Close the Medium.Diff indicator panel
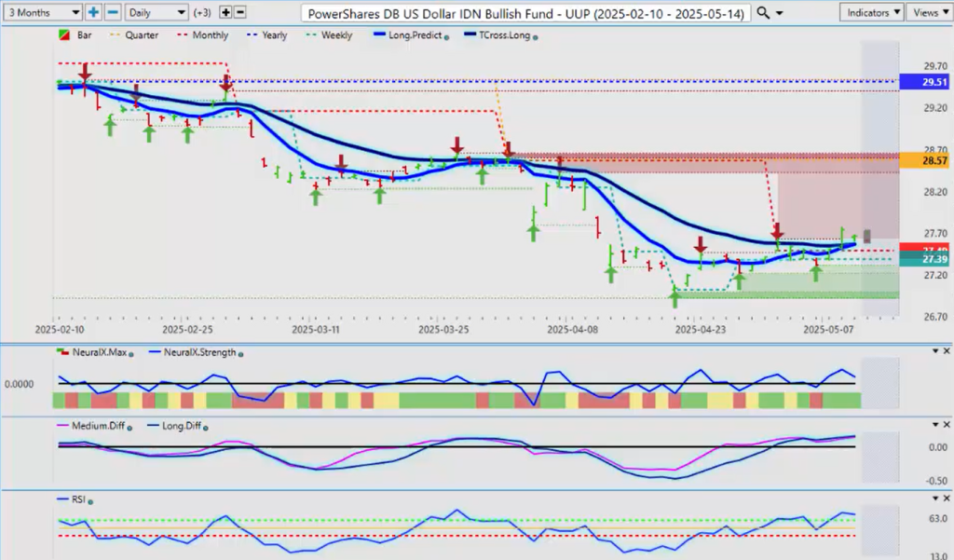Image resolution: width=954 pixels, height=560 pixels. click(x=946, y=424)
